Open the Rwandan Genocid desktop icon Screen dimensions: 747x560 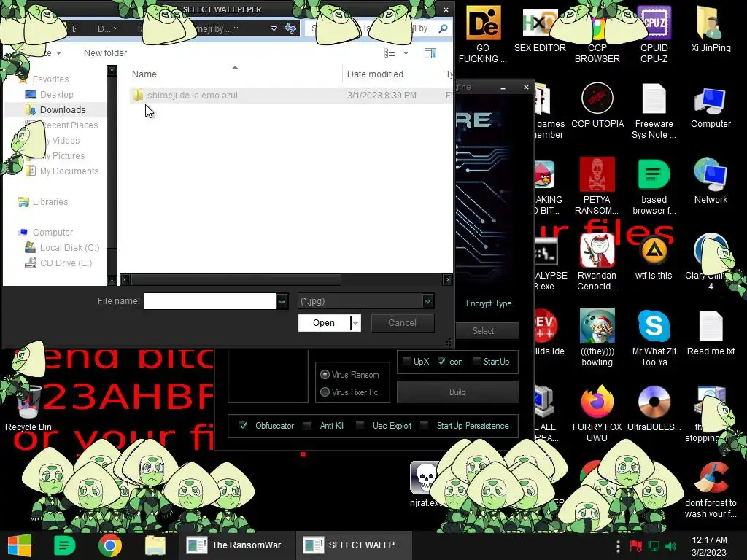[x=597, y=262]
